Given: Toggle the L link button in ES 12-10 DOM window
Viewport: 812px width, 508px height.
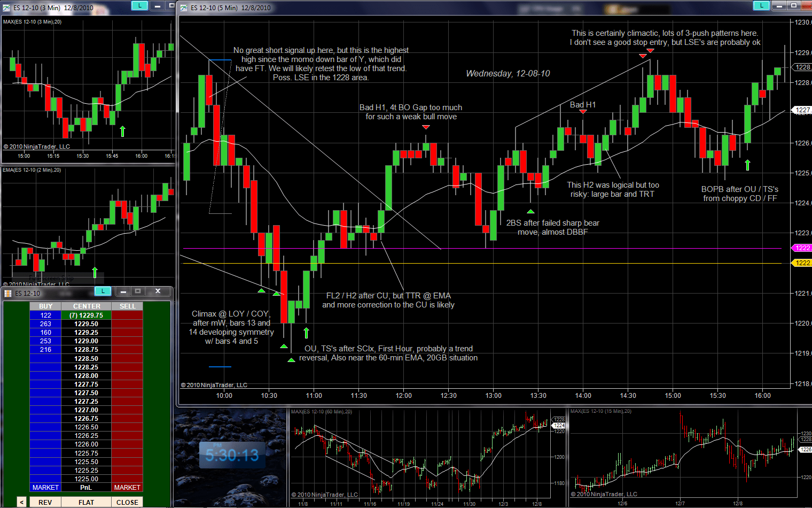Looking at the screenshot, I should coord(103,291).
